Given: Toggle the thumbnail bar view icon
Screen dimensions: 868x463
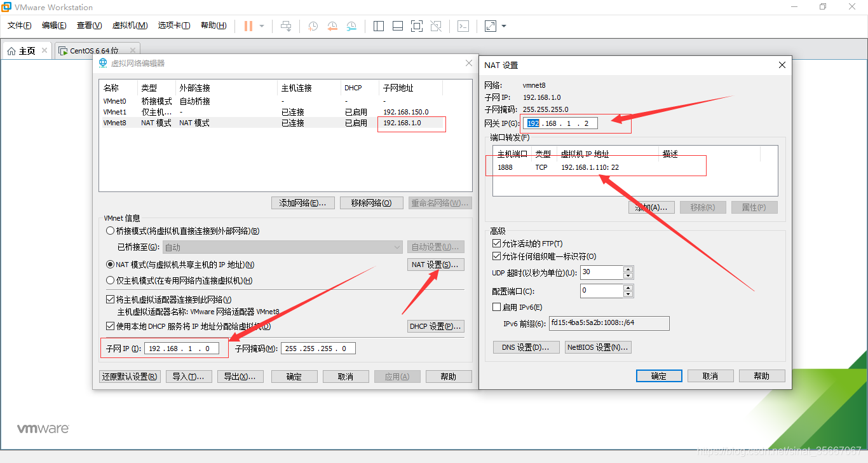Looking at the screenshot, I should (398, 26).
